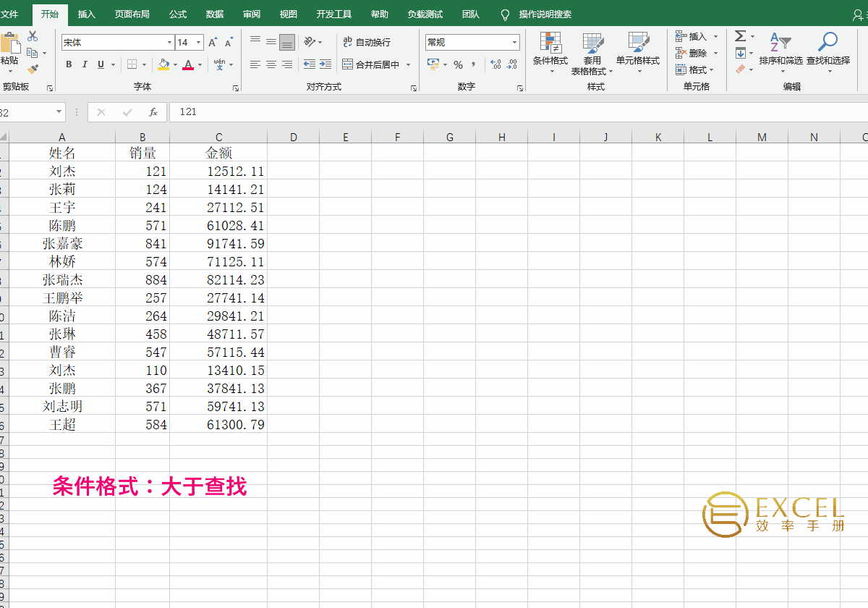This screenshot has height=608, width=868.
Task: Apply the yellow fill color swatch
Action: point(163,64)
